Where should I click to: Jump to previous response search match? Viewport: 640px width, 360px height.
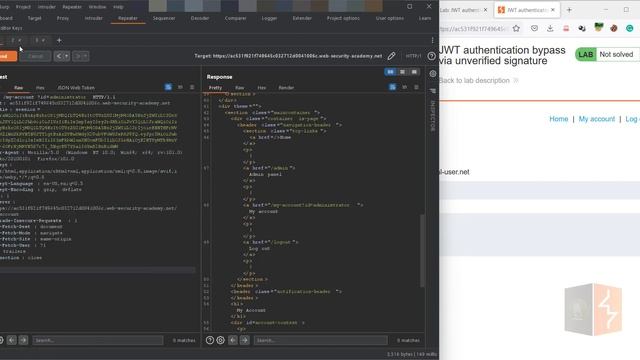233,340
